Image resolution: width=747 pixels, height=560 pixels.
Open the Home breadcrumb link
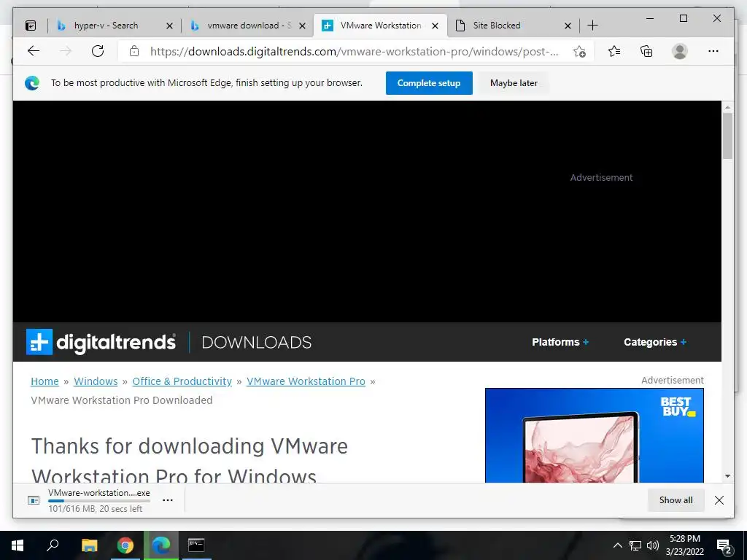point(44,381)
